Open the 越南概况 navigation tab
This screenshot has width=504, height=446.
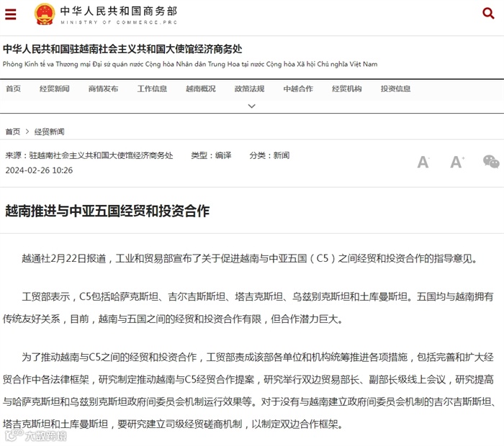pos(201,89)
